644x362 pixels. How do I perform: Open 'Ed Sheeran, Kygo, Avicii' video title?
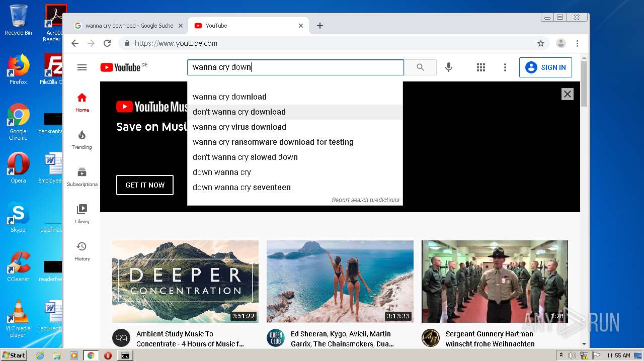point(342,339)
